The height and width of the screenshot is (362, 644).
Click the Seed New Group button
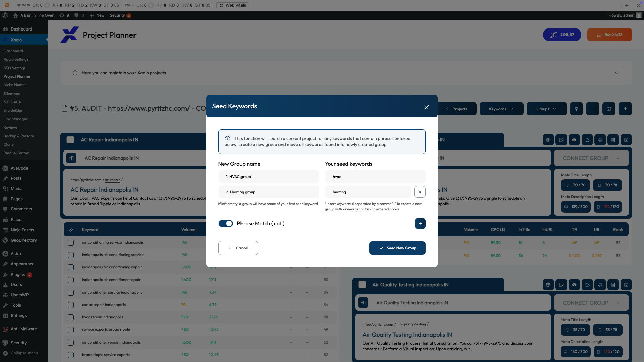pyautogui.click(x=397, y=248)
